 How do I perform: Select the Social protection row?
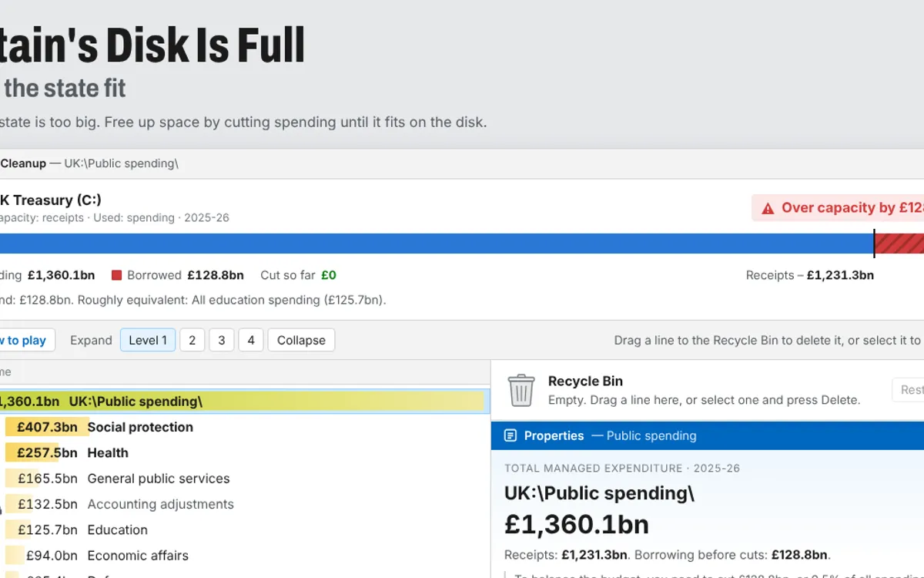tap(244, 427)
